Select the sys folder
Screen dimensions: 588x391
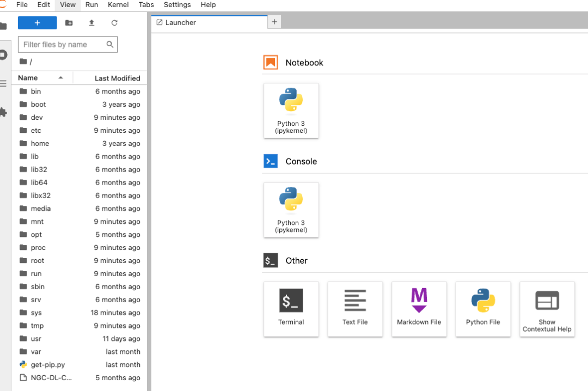point(79,313)
